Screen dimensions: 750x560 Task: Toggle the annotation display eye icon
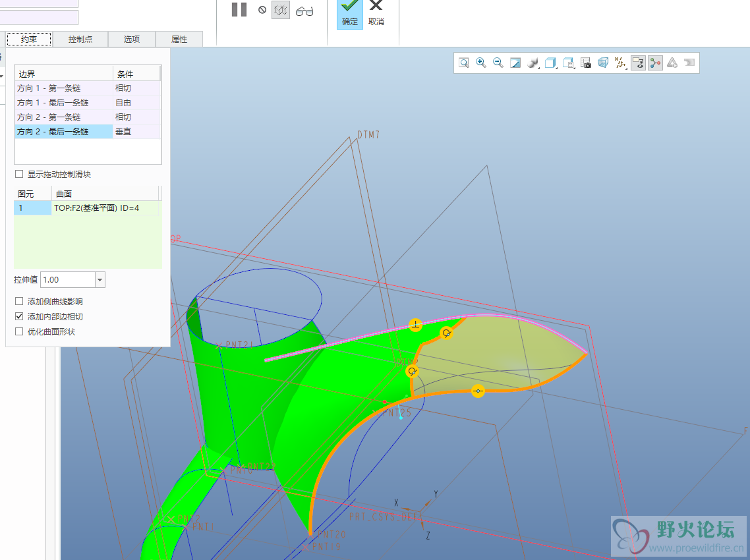point(638,63)
